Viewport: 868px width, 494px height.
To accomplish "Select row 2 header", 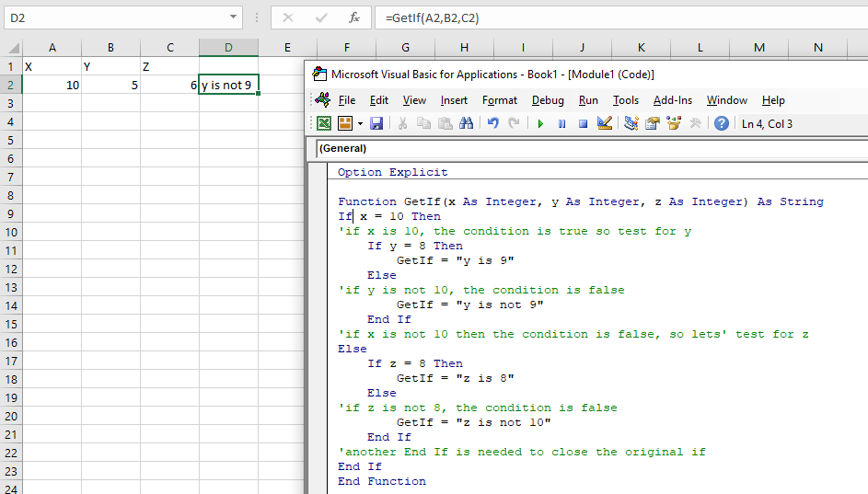I will [10, 86].
